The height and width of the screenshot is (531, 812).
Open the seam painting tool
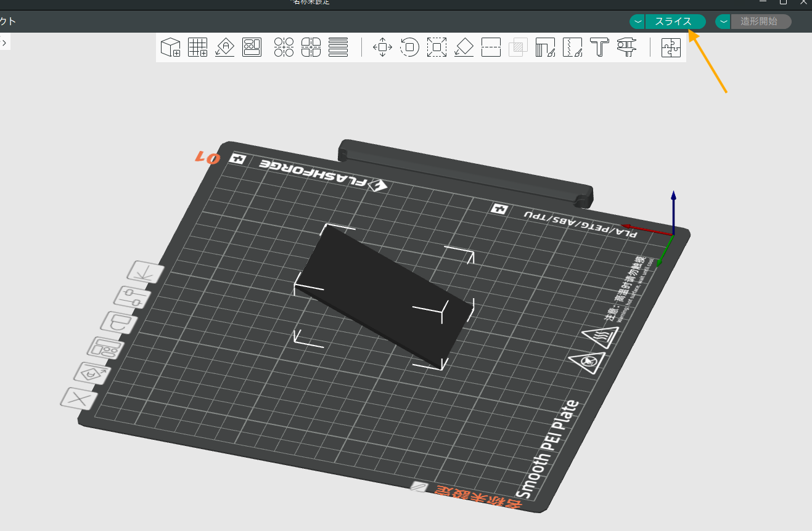573,47
